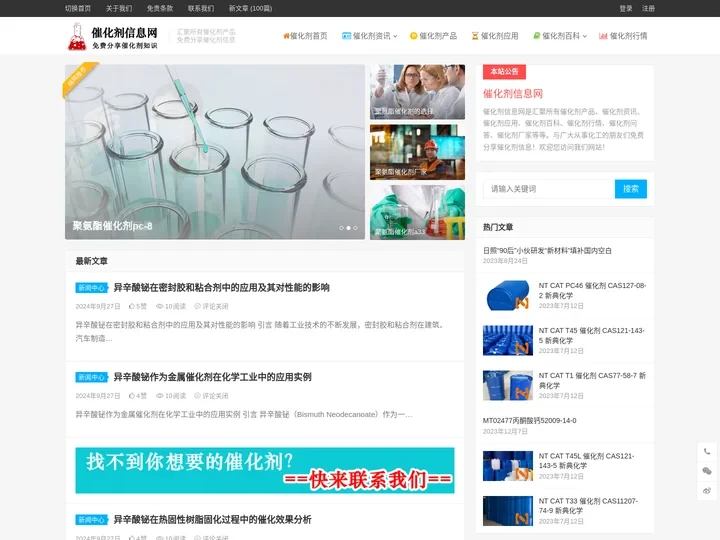Click NT CAT T33 thumbnail image
The width and height of the screenshot is (720, 540).
(x=508, y=511)
